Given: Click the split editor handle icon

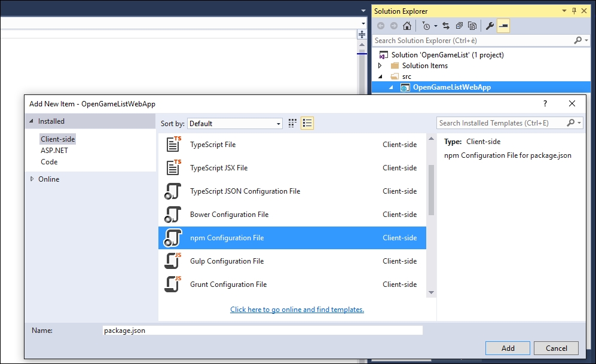Looking at the screenshot, I should pos(362,35).
